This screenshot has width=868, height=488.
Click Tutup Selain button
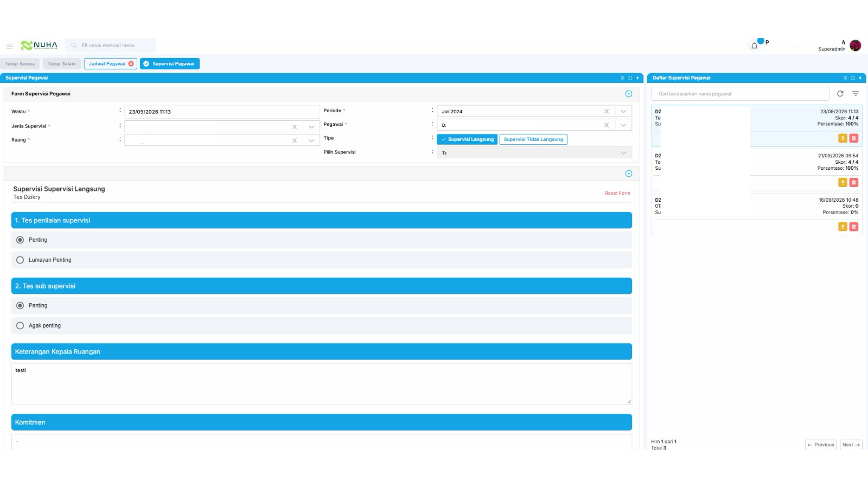pyautogui.click(x=62, y=64)
